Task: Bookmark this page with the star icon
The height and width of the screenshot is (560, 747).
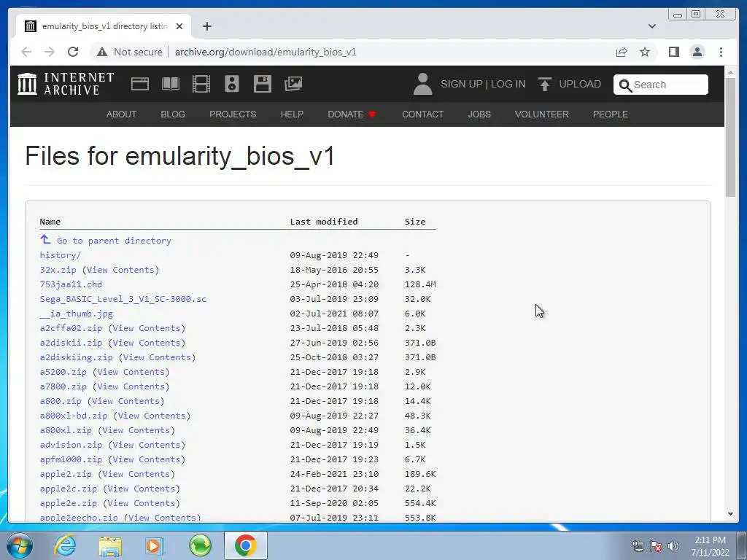Action: point(645,52)
